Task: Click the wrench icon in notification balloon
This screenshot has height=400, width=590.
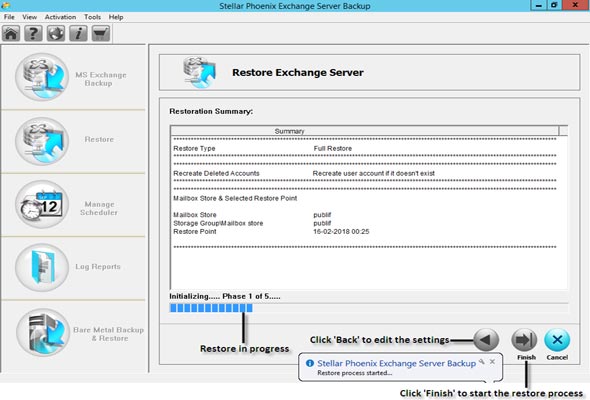Action: click(482, 362)
